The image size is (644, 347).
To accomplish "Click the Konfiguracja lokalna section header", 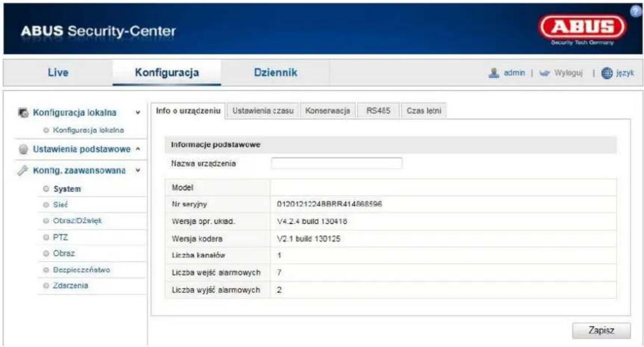I will 75,112.
